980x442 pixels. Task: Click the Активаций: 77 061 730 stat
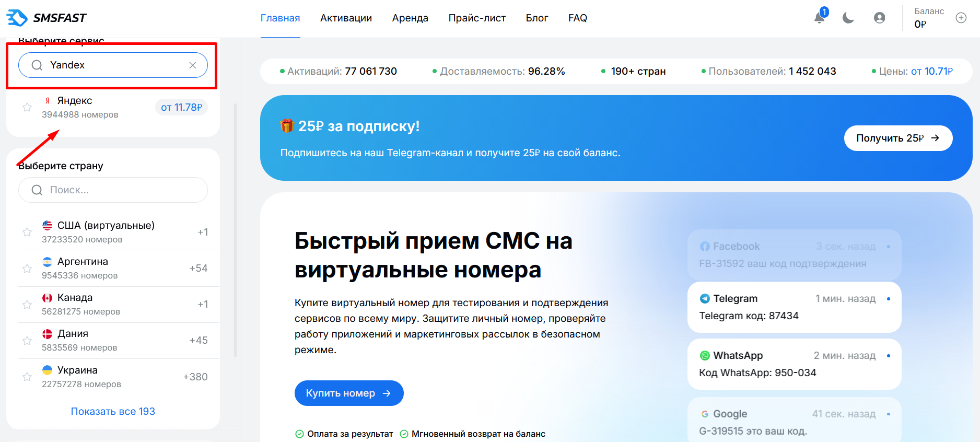click(339, 71)
